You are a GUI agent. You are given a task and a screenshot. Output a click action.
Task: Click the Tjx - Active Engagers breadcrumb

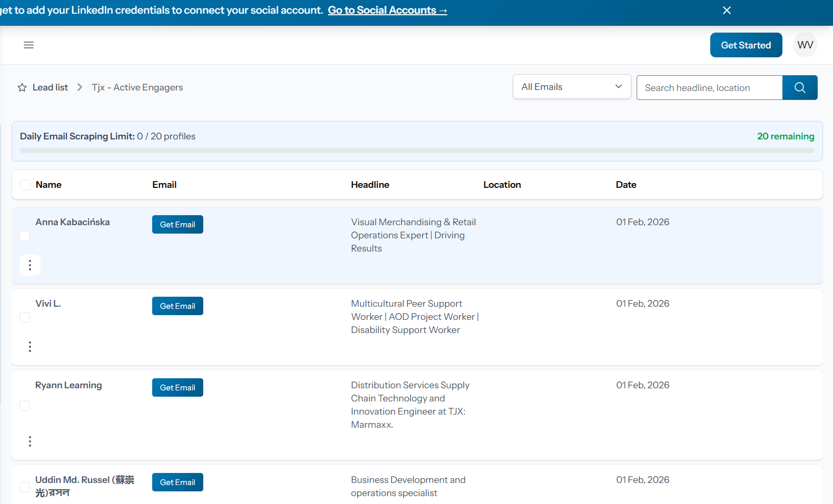tap(137, 87)
